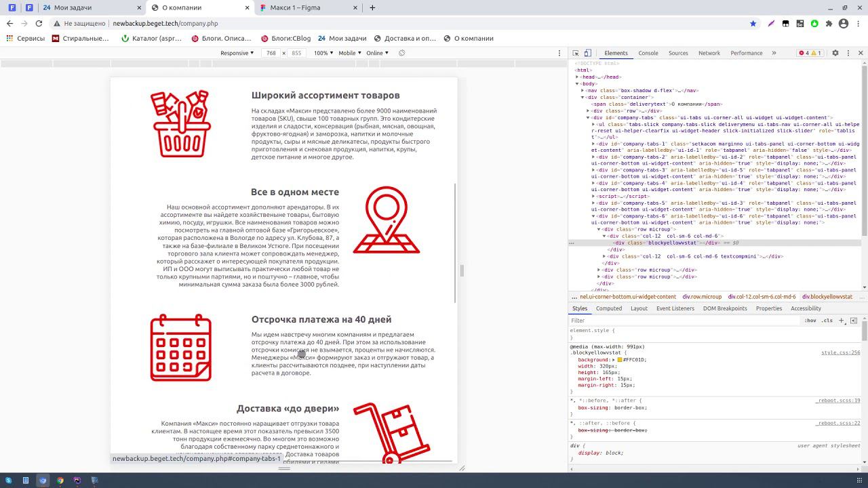Image resolution: width=868 pixels, height=488 pixels.
Task: Toggle the .cls class editor
Action: (827, 321)
